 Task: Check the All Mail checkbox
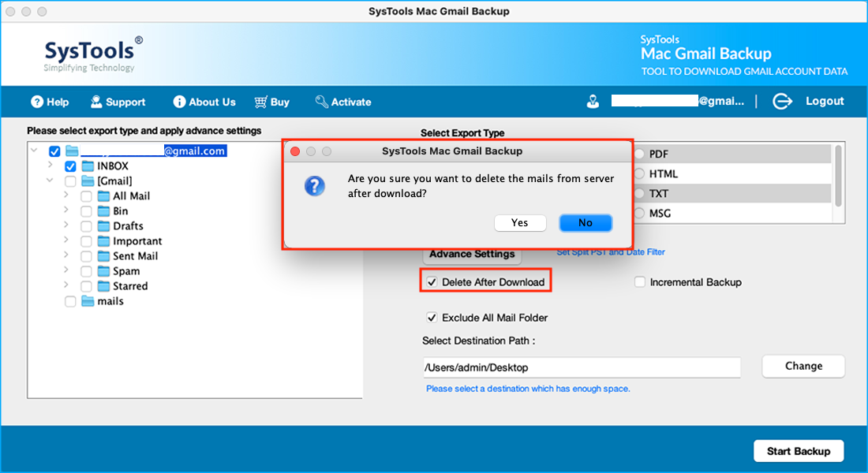tap(86, 196)
